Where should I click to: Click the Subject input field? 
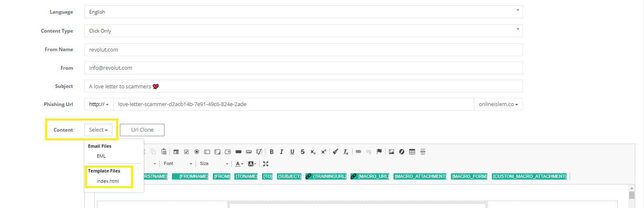pyautogui.click(x=303, y=86)
